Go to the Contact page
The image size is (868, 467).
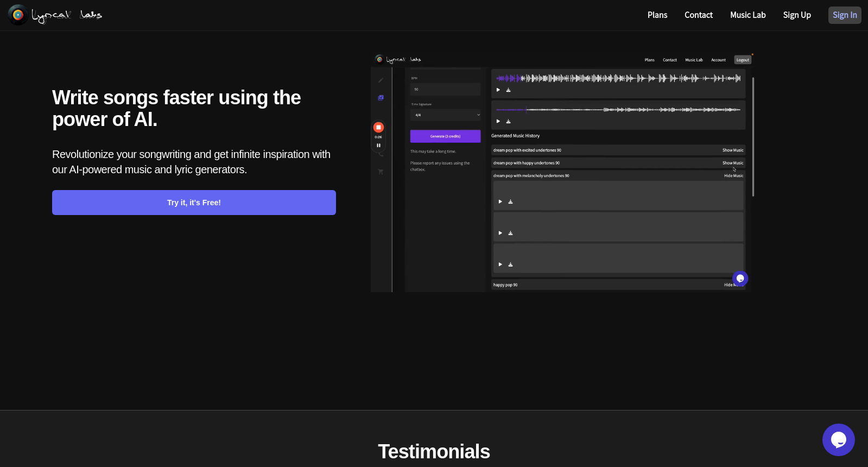click(699, 15)
